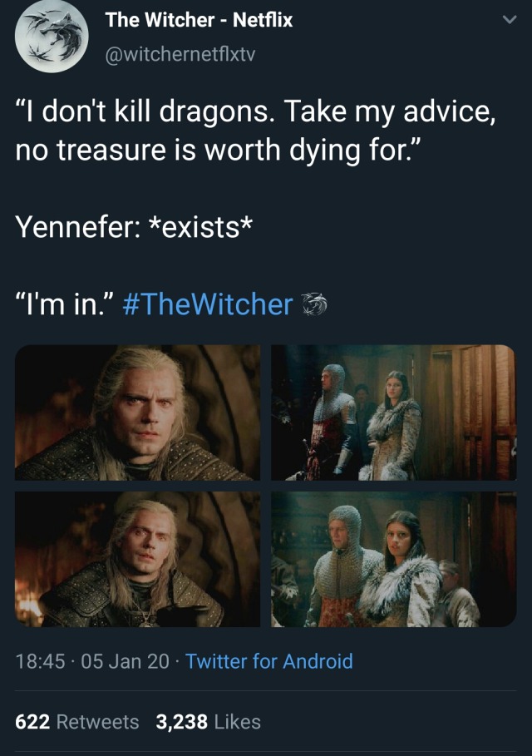Visit the @witchernetflxtv handle
The image size is (532, 756).
180,54
